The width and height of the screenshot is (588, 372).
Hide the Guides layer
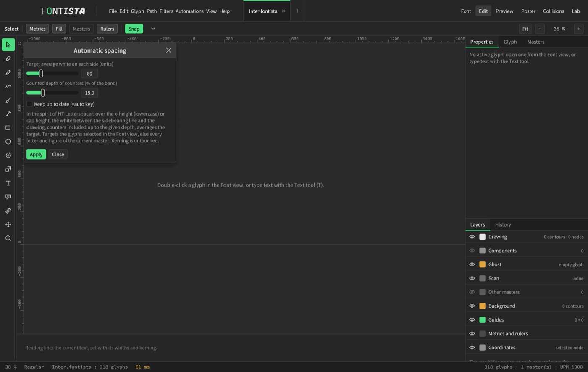pyautogui.click(x=472, y=320)
